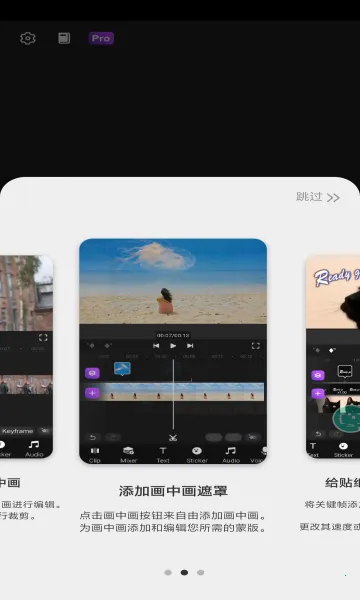Tap the Keyframe label in left card
The height and width of the screenshot is (600, 360).
[18, 431]
